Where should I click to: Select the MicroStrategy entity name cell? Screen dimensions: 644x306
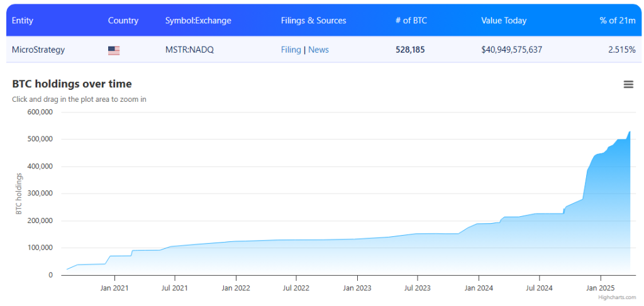38,50
